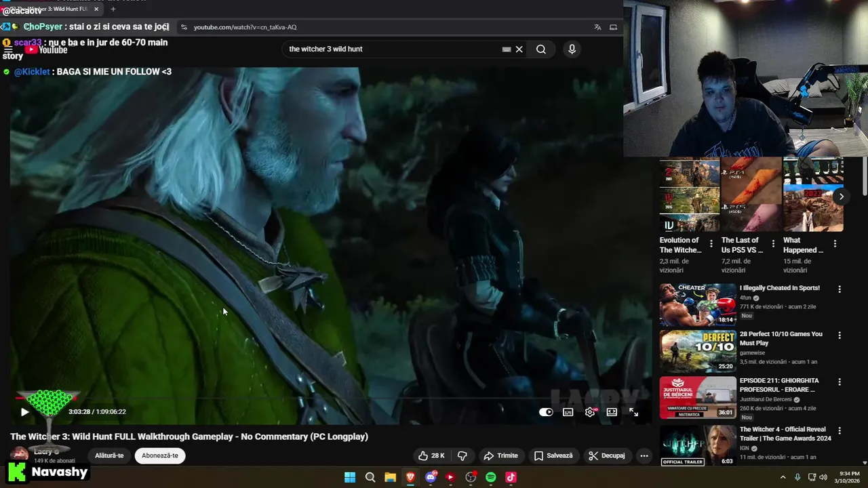Turn on video subtitles
This screenshot has width=868, height=488.
(x=568, y=412)
